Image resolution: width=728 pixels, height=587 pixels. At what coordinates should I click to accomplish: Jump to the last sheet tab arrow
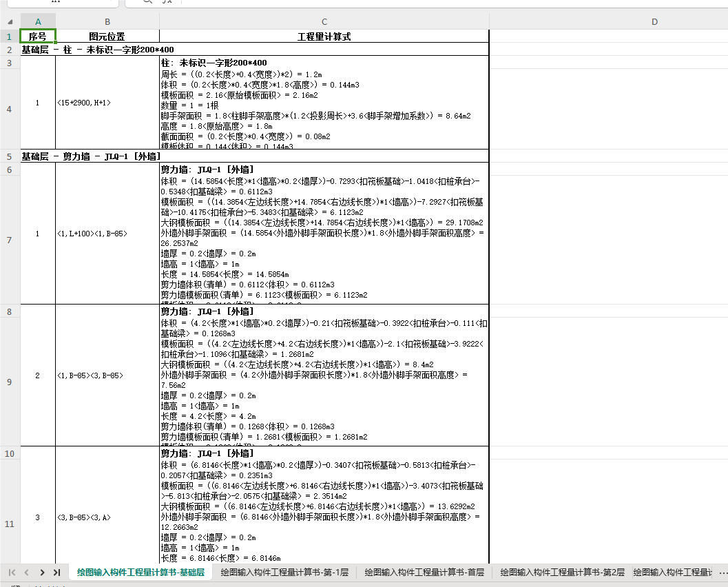point(57,573)
